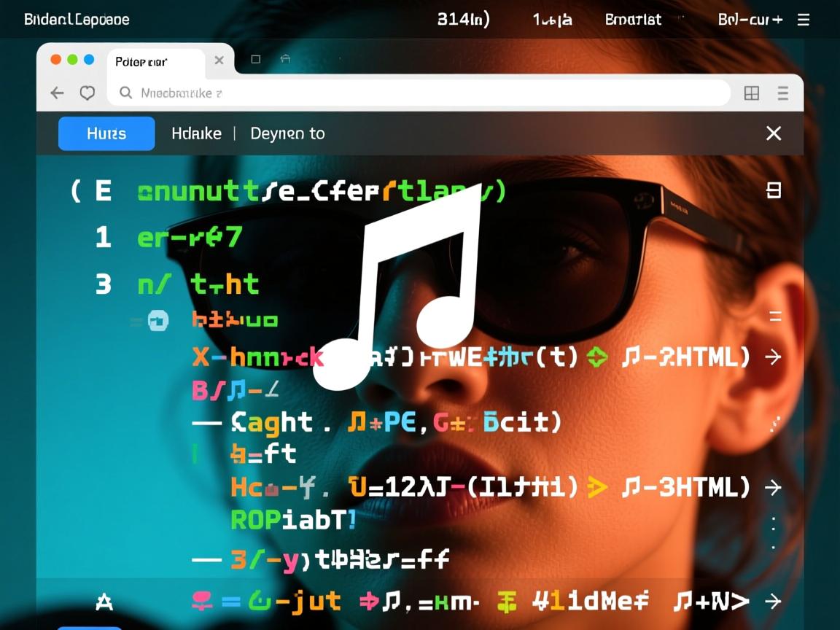Image resolution: width=840 pixels, height=630 pixels.
Task: Switch to the Deynen to tab
Action: pos(287,133)
